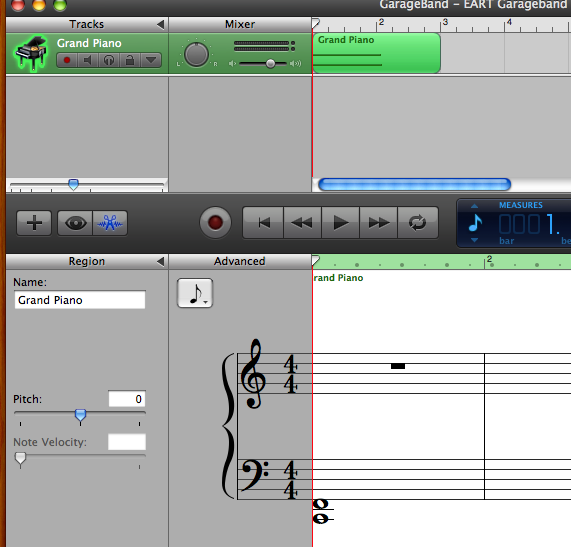Click the timeline playhead marker
This screenshot has height=547, width=571.
click(315, 24)
